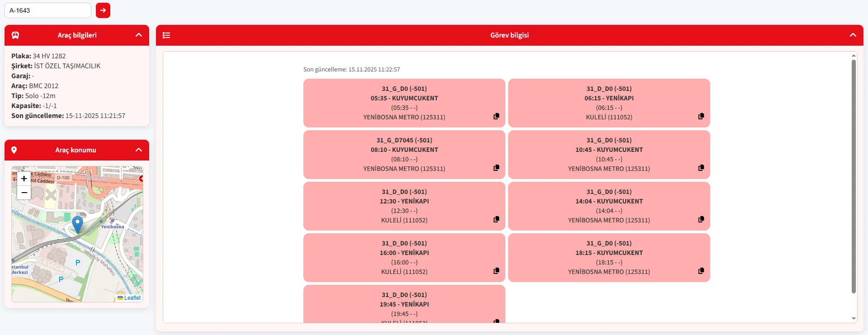868x335 pixels.
Task: Copy the 18:15 KUYUMCUKENT task details
Action: click(x=701, y=271)
